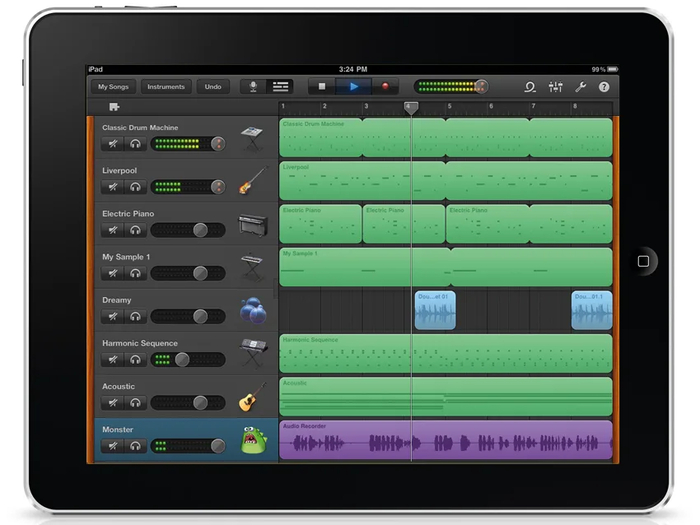Mute the Harmonic Sequence track
700x525 pixels.
(x=112, y=359)
